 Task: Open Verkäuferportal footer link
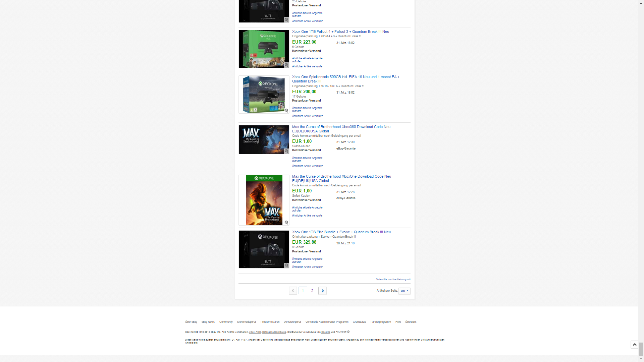(x=292, y=322)
